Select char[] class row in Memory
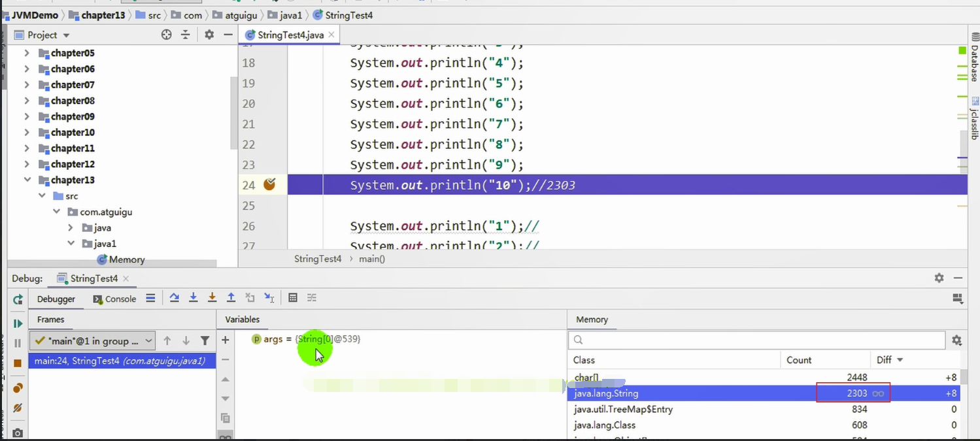 764,378
